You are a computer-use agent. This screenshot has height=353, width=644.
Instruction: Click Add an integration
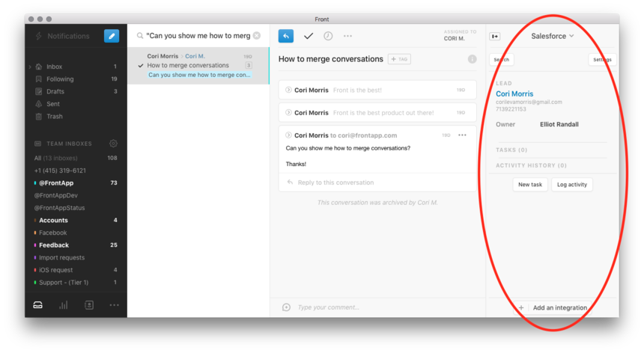pyautogui.click(x=560, y=307)
